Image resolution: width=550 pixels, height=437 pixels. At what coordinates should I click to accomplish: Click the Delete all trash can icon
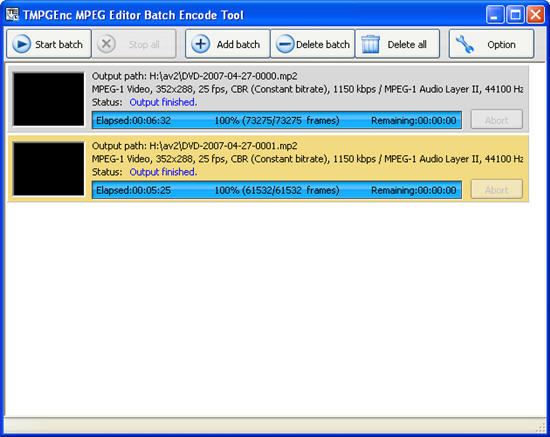coord(371,44)
